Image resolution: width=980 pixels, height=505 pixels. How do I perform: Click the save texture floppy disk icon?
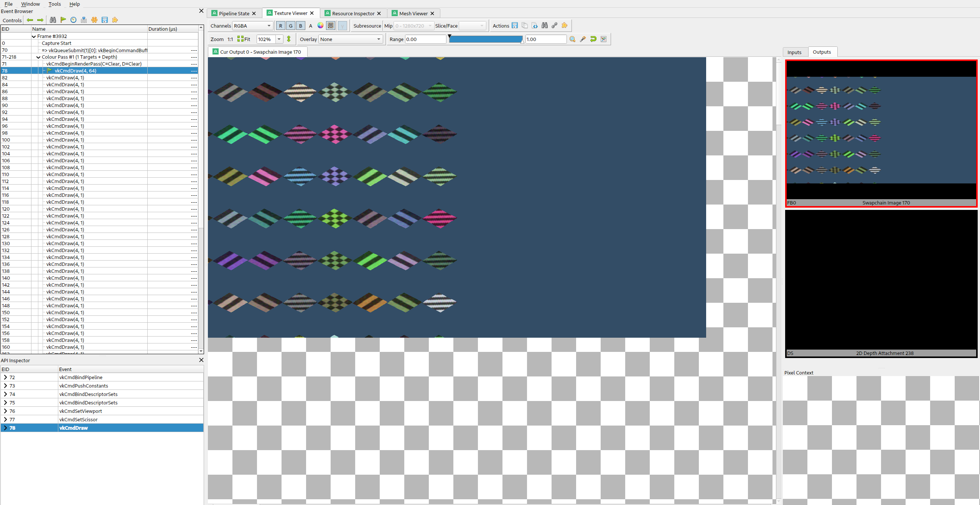pos(515,26)
